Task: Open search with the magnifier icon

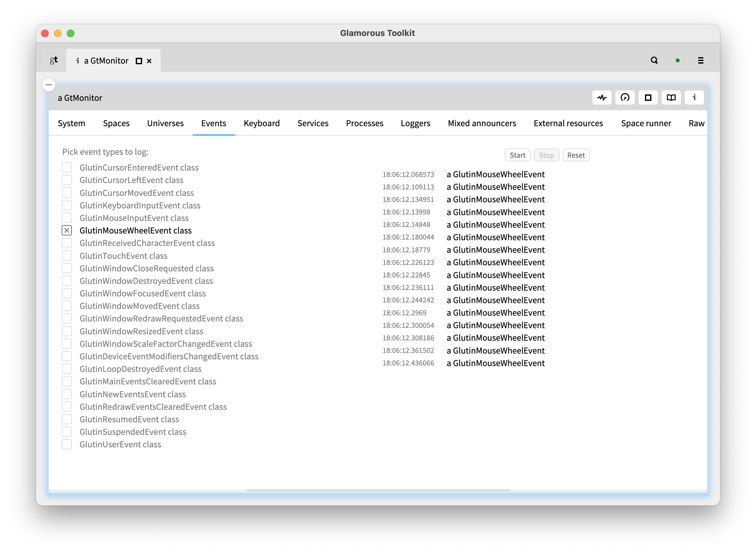Action: [x=654, y=60]
